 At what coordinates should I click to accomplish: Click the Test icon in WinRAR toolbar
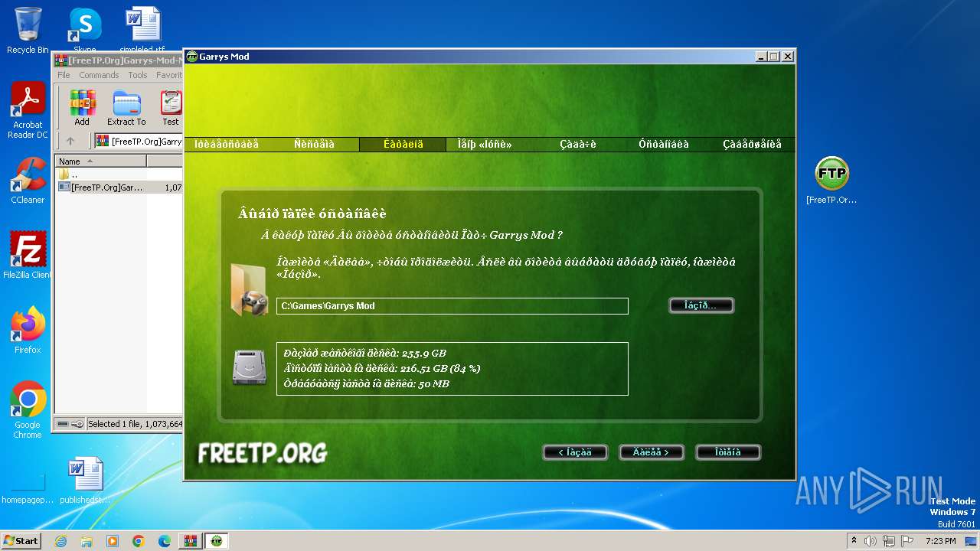click(171, 108)
